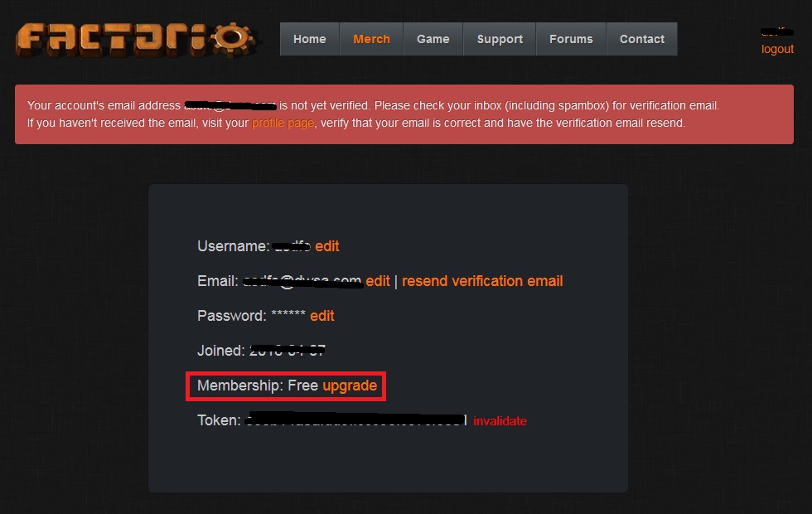The height and width of the screenshot is (514, 812).
Task: Edit the username
Action: point(327,246)
